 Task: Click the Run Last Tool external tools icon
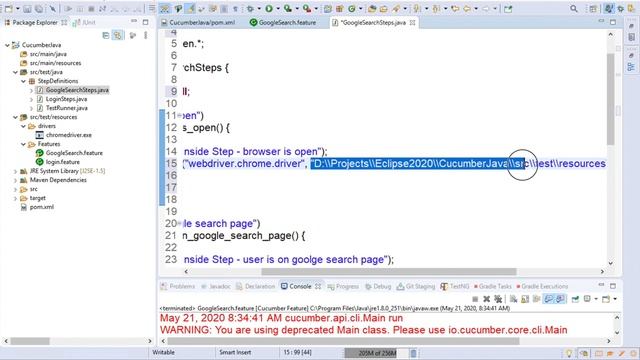(307, 9)
